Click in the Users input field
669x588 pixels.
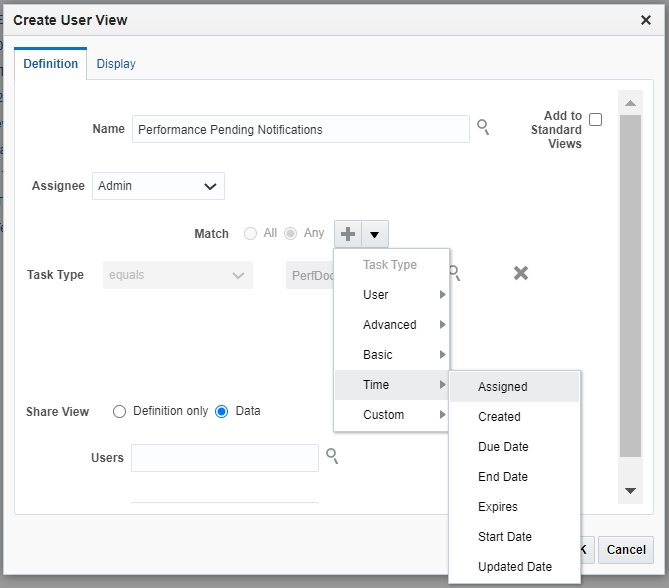225,458
